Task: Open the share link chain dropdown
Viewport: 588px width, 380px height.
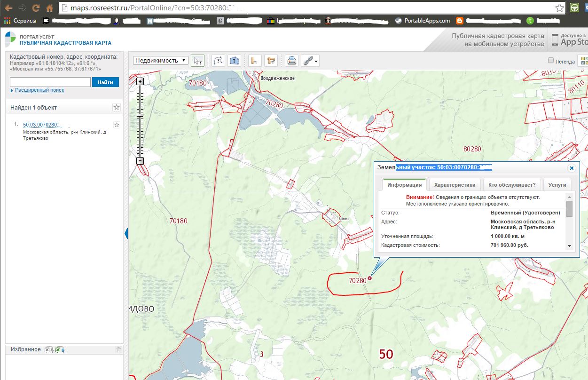Action: point(310,61)
